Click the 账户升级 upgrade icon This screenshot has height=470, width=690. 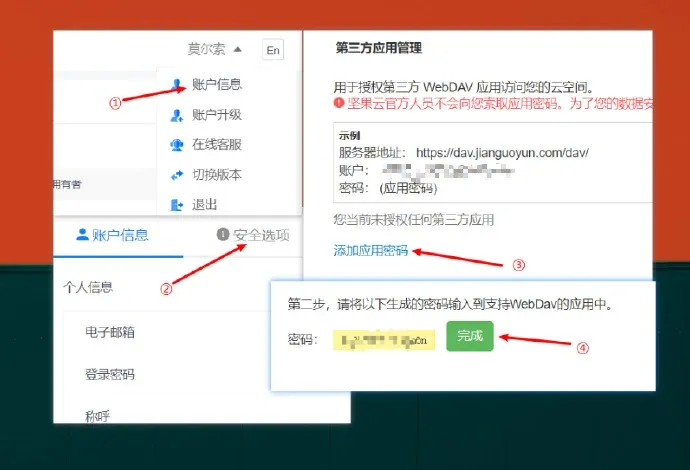(x=177, y=114)
